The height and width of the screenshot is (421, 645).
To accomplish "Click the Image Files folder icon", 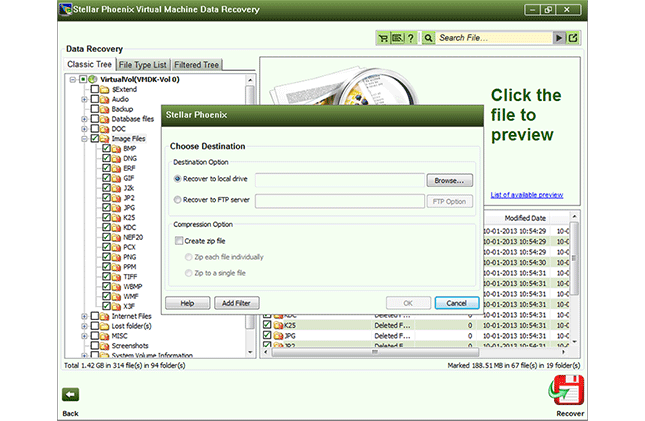I will [105, 139].
